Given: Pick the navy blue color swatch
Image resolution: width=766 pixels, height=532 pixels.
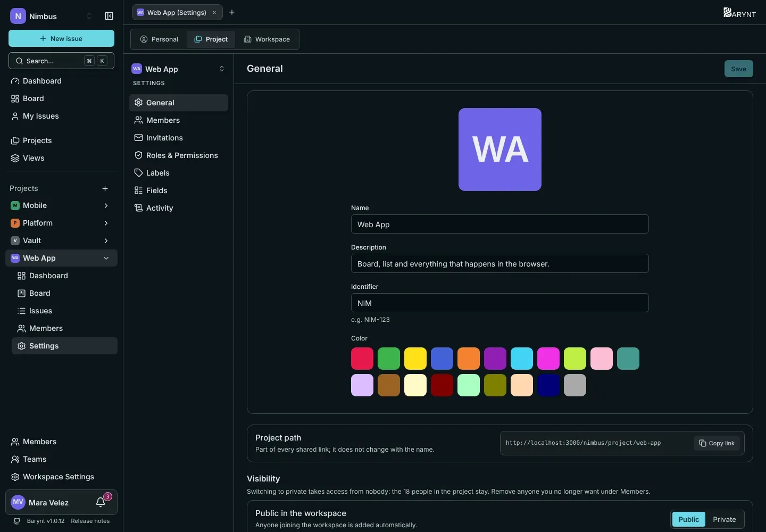Looking at the screenshot, I should pos(548,385).
